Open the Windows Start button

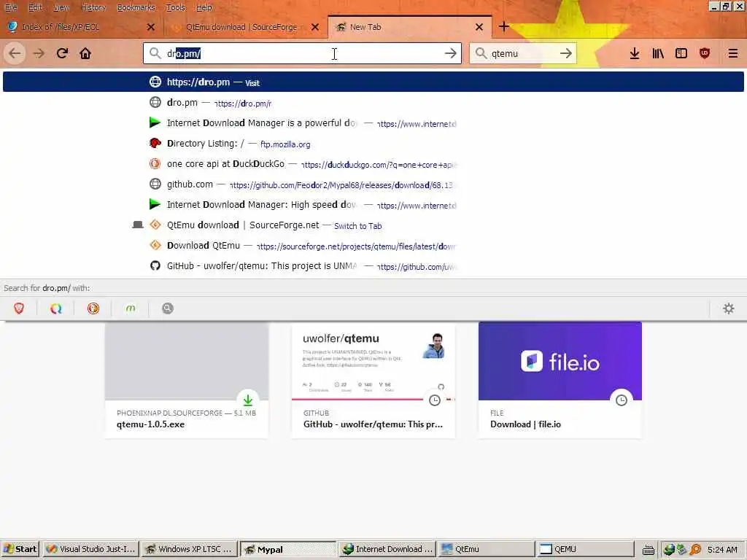20,549
